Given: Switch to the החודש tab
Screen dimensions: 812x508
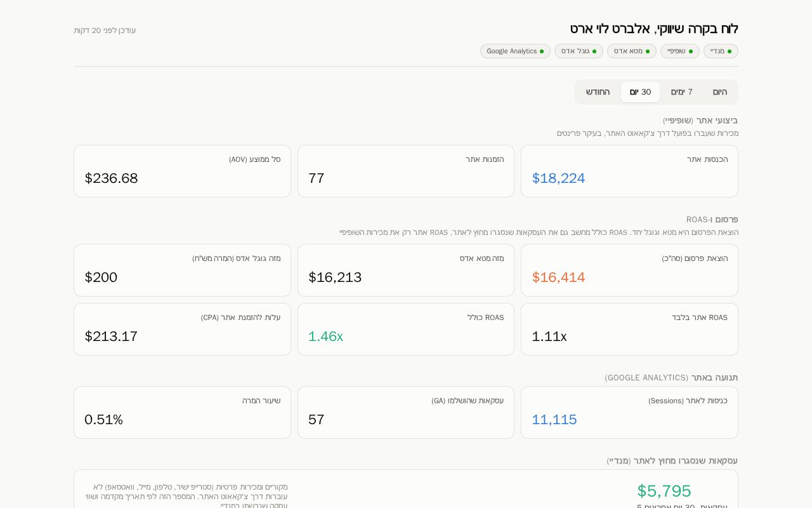Looking at the screenshot, I should (598, 92).
